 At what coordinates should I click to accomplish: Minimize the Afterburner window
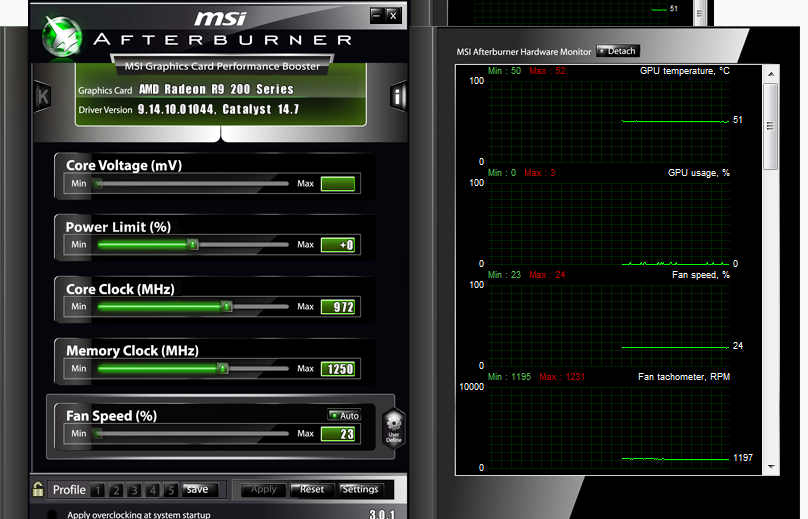click(x=377, y=15)
